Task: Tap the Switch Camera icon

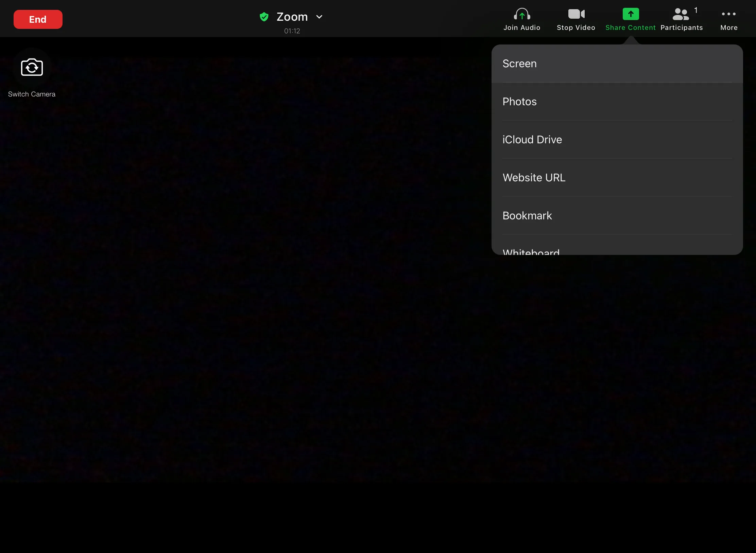Action: (x=32, y=67)
